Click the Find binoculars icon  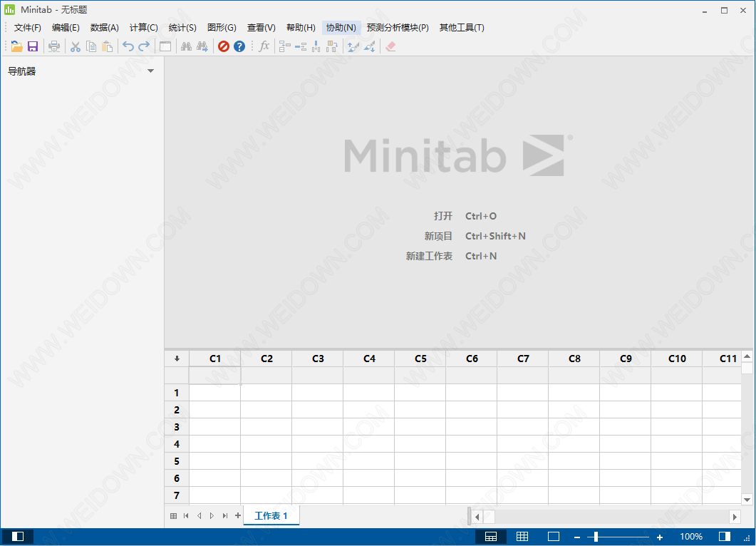pos(186,46)
